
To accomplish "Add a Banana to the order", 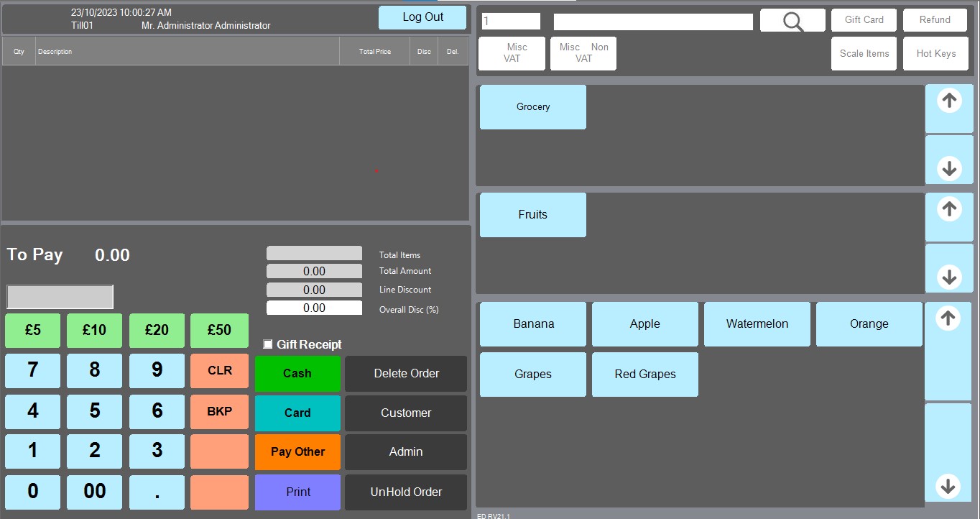I will [532, 323].
